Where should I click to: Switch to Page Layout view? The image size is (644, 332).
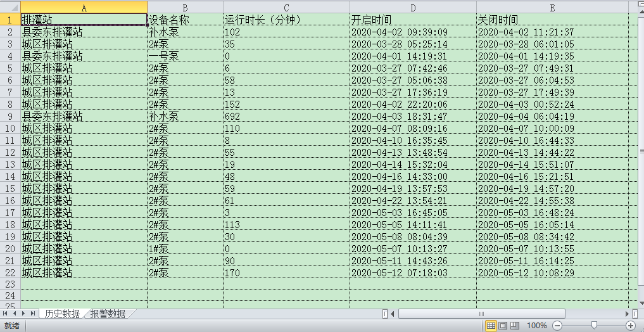(x=502, y=326)
